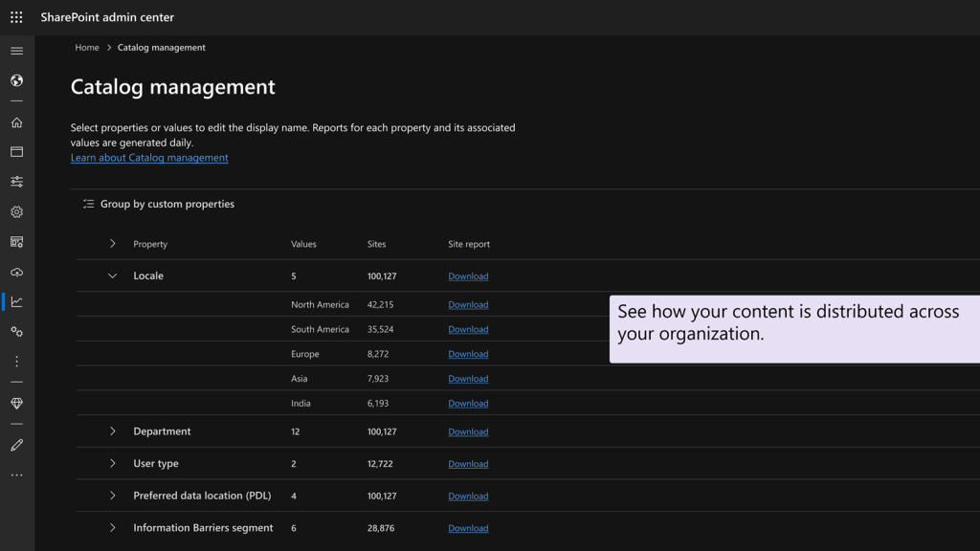
Task: Select the Reports chart icon
Action: point(16,301)
